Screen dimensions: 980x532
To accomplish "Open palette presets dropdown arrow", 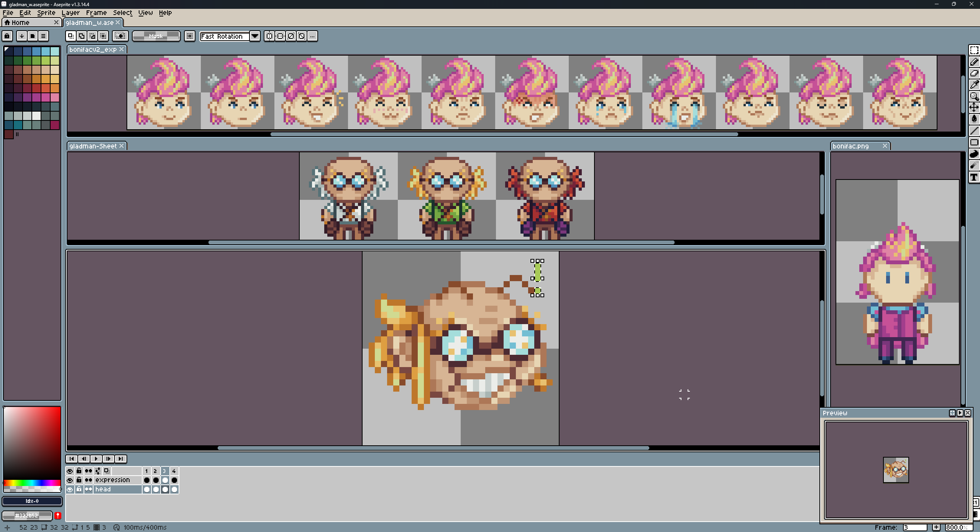I will point(22,36).
